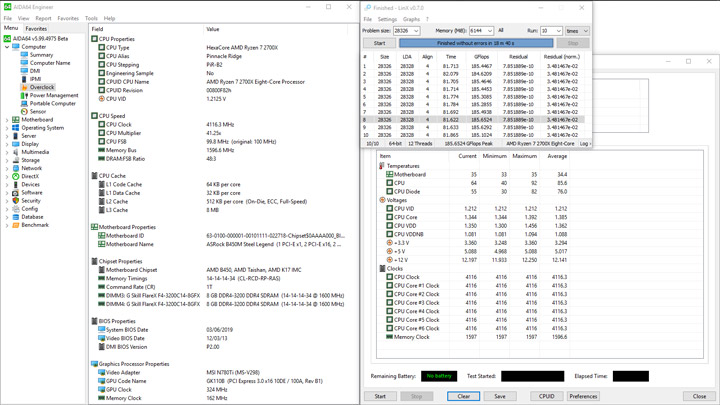Viewport: 720px width, 405px height.
Task: Open the Preferences button
Action: (x=583, y=396)
